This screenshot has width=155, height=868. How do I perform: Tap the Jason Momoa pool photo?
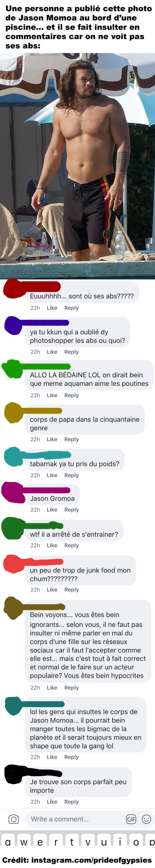click(77, 166)
